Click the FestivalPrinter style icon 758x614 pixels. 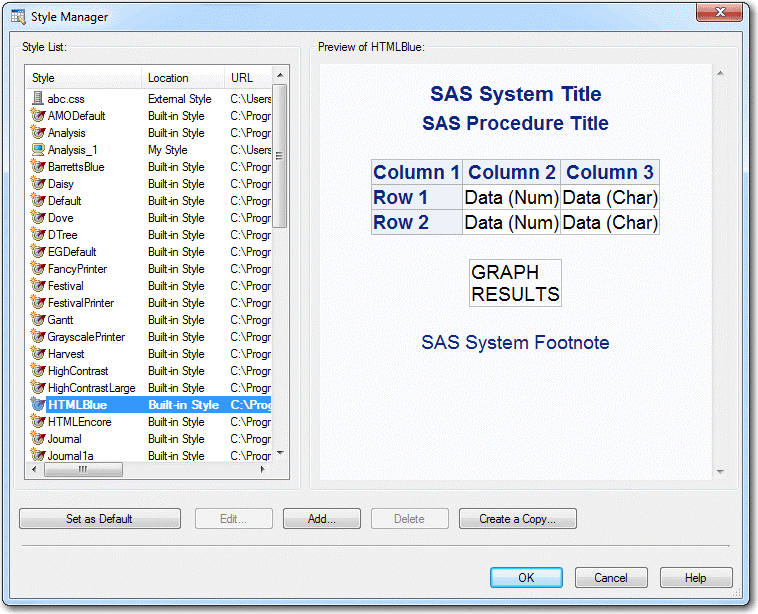[x=38, y=303]
